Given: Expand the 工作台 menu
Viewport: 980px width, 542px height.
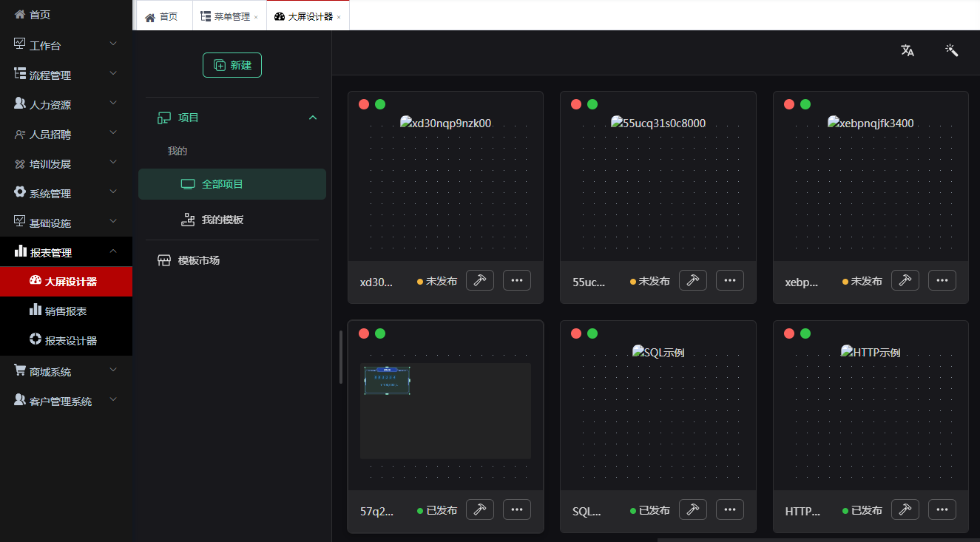Looking at the screenshot, I should click(x=66, y=45).
